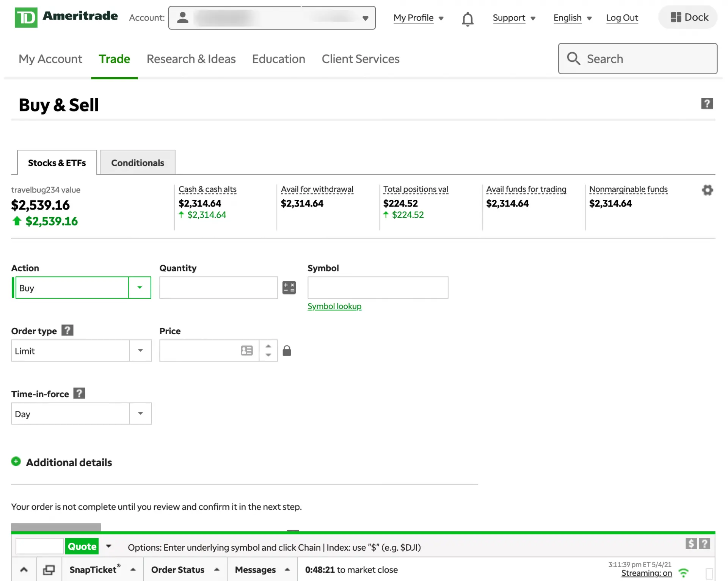Click the price quote list icon
The image size is (728, 581).
[247, 351]
